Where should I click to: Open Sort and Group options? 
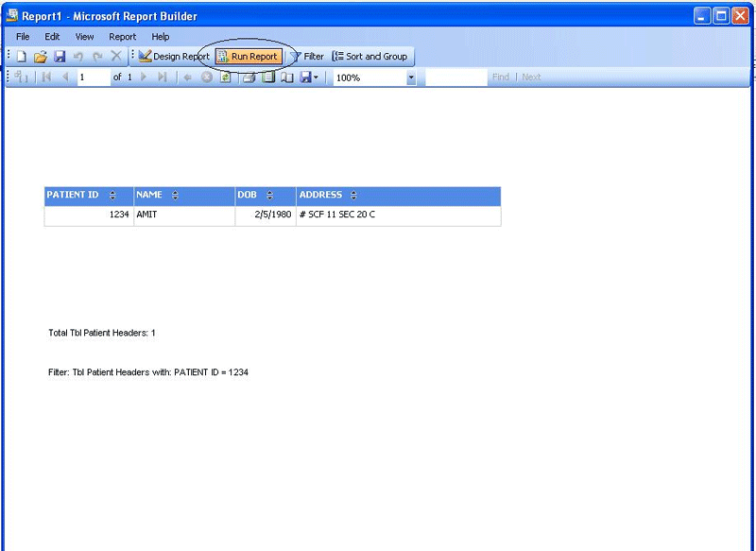click(x=370, y=57)
